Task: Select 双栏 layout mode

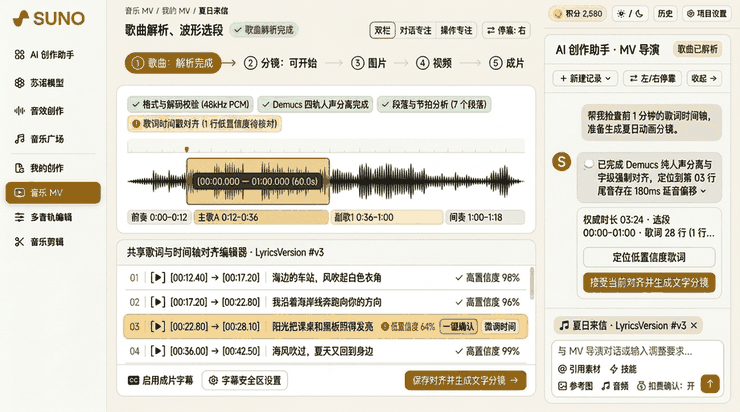Action: [x=382, y=31]
